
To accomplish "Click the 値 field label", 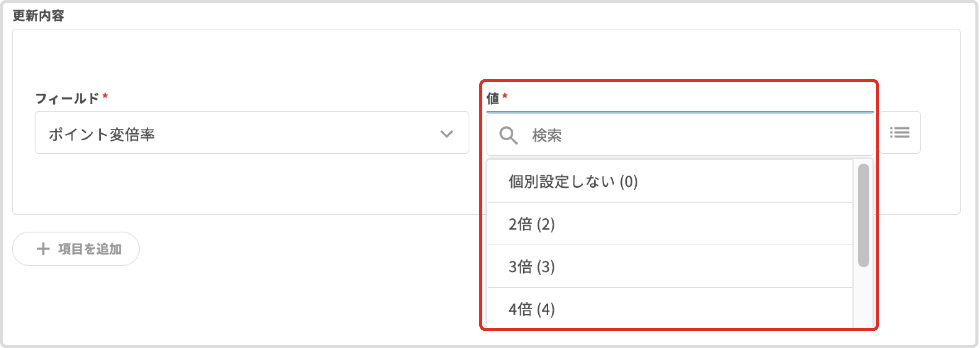I will (x=493, y=98).
